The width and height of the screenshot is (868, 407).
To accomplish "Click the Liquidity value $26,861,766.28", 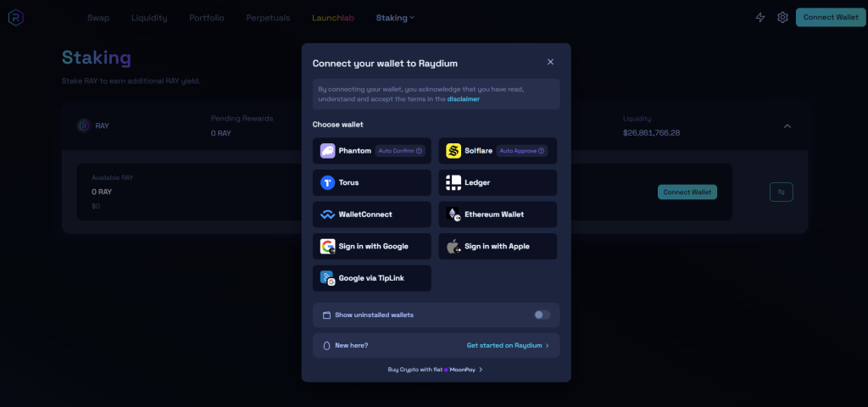I will 652,133.
